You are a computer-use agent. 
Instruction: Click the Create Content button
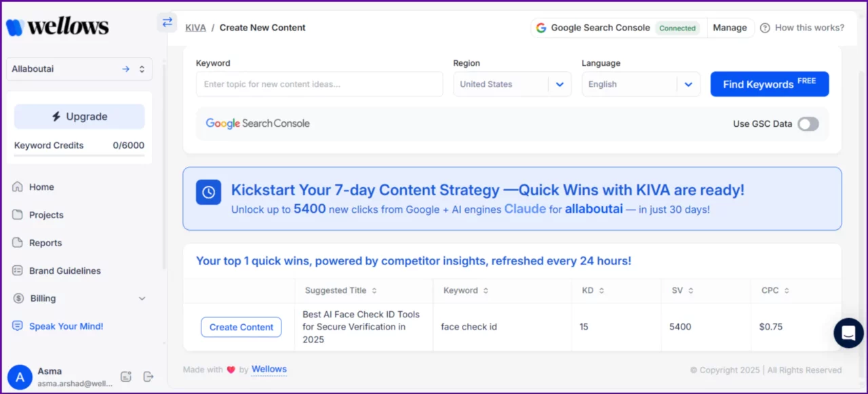241,327
